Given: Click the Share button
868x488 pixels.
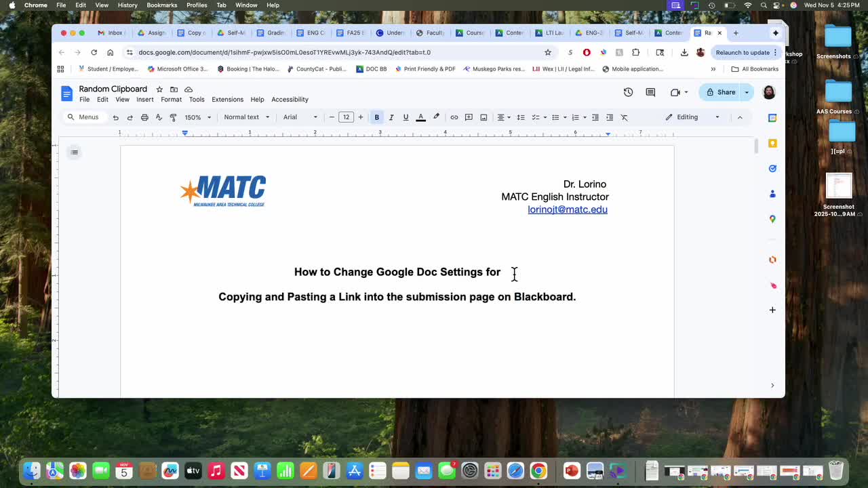Looking at the screenshot, I should [x=720, y=92].
